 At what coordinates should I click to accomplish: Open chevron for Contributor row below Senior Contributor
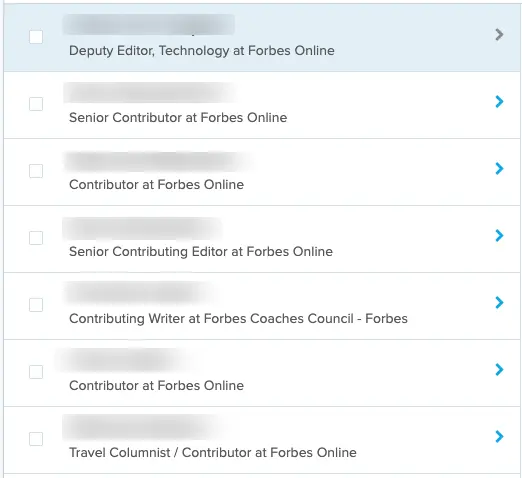click(x=499, y=169)
